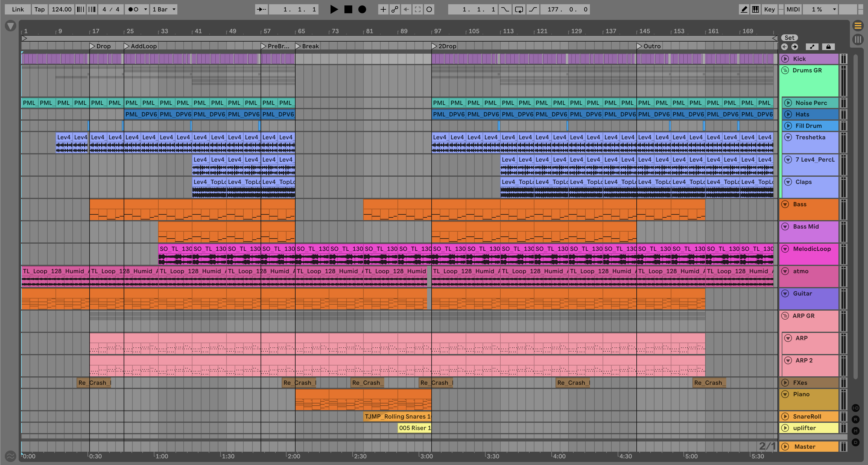Open MIDI Map Mode
Image resolution: width=868 pixels, height=465 pixels.
click(x=793, y=9)
